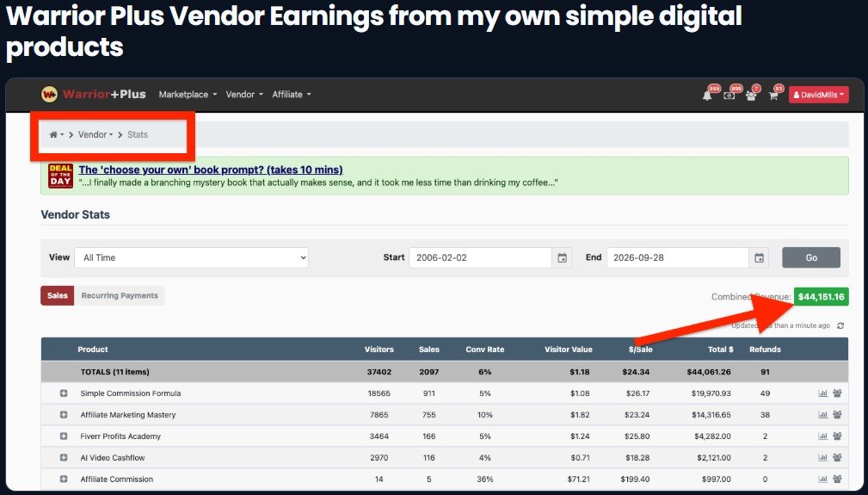Open the Start date calendar picker
This screenshot has width=868, height=495.
tap(562, 257)
